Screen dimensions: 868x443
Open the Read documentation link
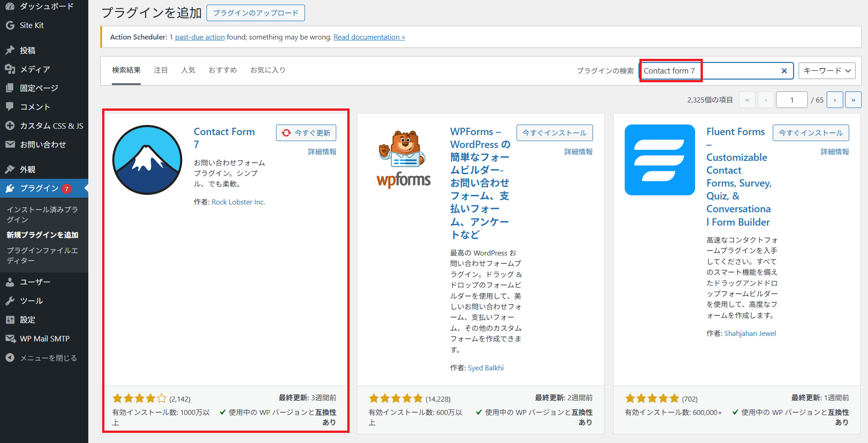coord(369,37)
